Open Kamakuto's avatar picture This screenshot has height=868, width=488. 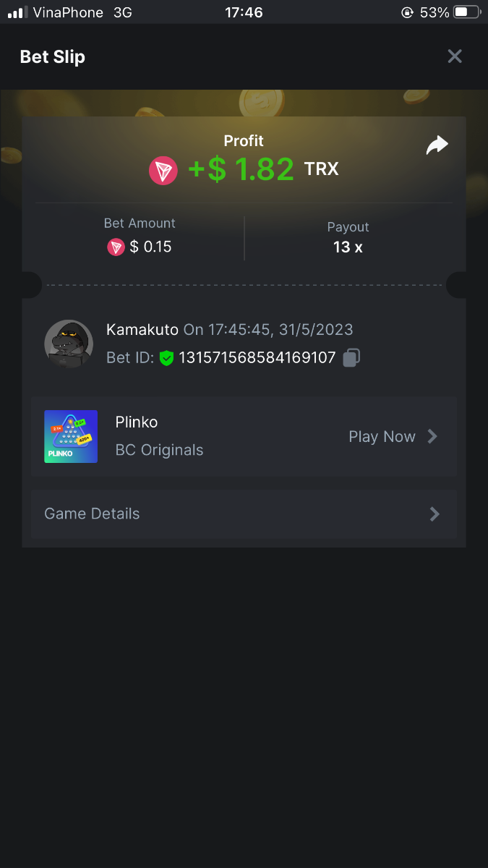pyautogui.click(x=69, y=344)
